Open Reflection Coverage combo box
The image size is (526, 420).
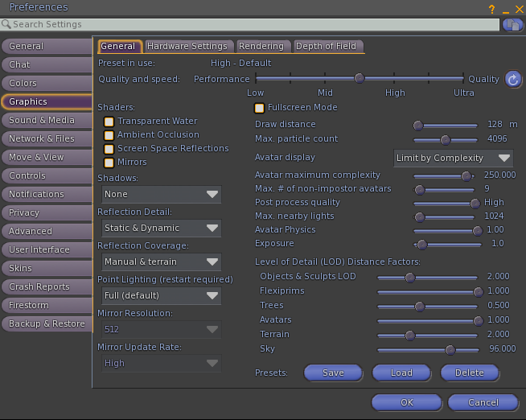[x=162, y=261]
